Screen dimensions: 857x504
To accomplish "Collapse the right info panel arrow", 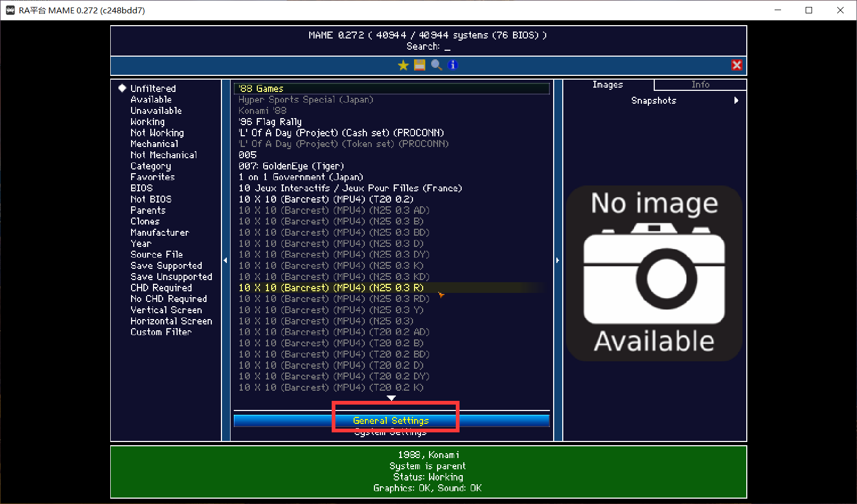I will point(557,260).
